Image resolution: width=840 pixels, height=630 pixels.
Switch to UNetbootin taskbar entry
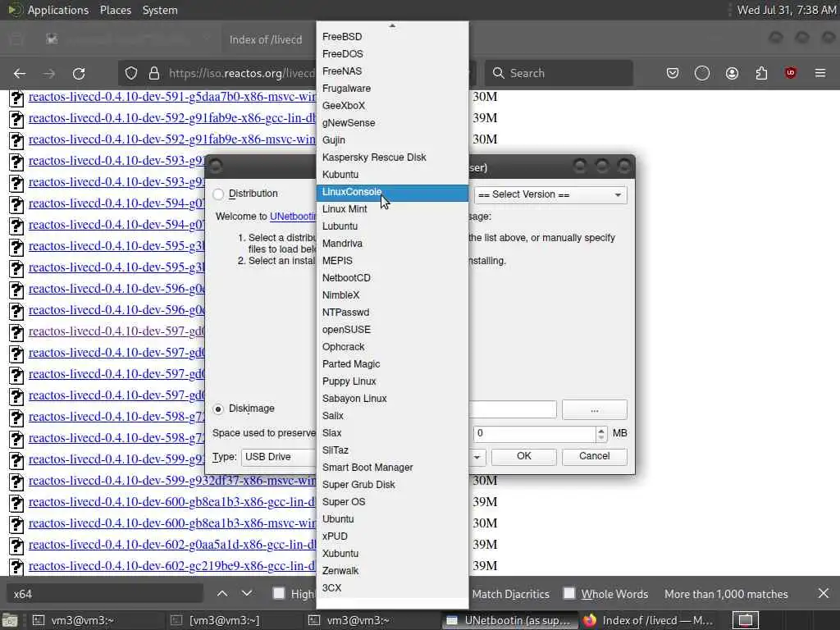tap(509, 620)
